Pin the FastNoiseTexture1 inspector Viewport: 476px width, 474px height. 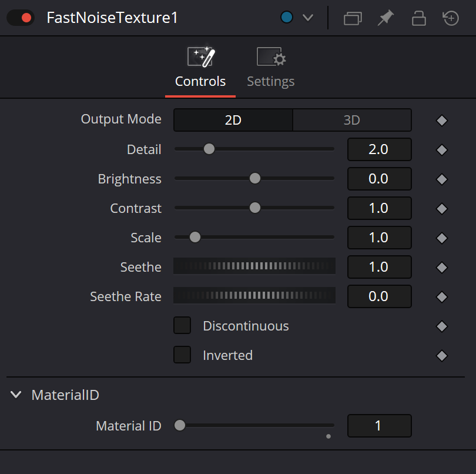(386, 18)
